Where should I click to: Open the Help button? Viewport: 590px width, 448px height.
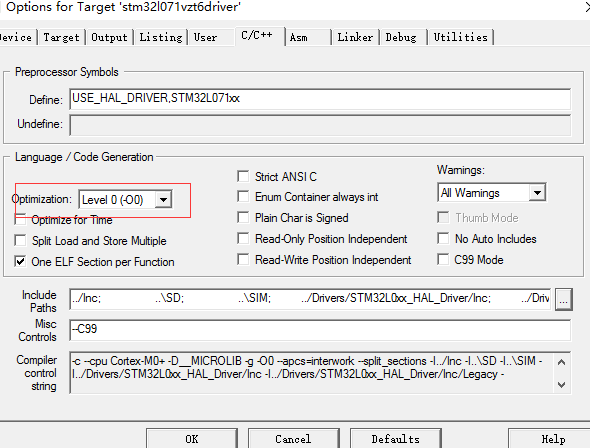pos(550,439)
